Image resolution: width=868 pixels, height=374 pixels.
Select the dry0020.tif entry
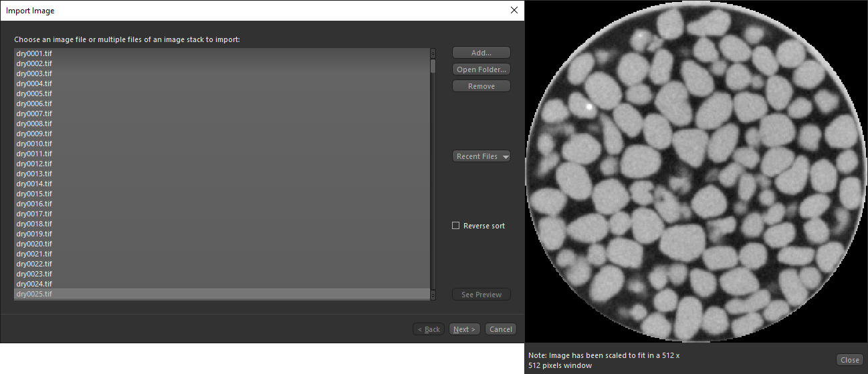tap(34, 244)
